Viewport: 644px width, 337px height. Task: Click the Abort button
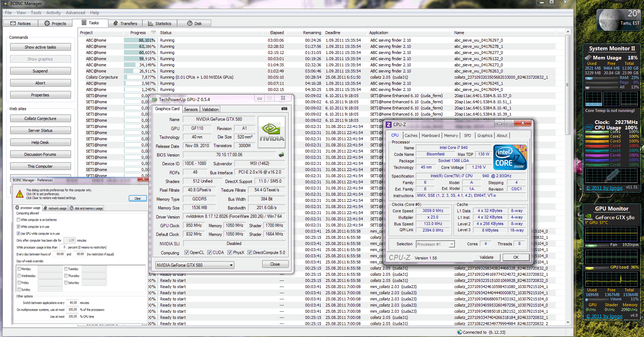pos(40,83)
